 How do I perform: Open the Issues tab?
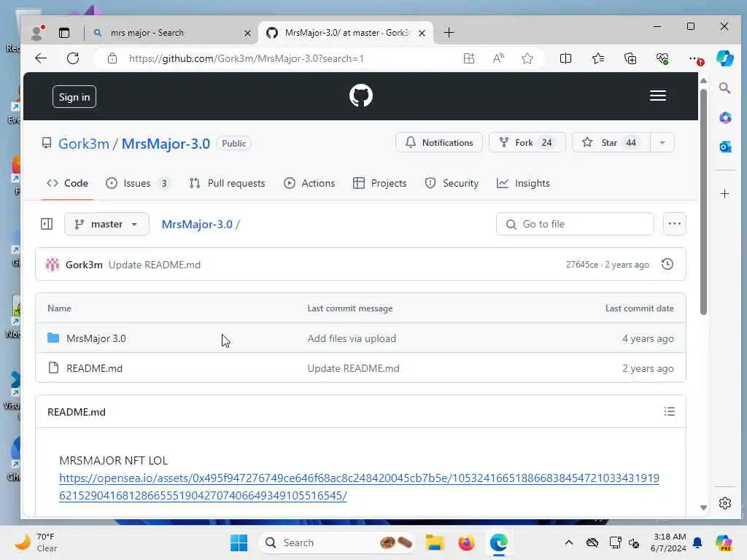[138, 183]
